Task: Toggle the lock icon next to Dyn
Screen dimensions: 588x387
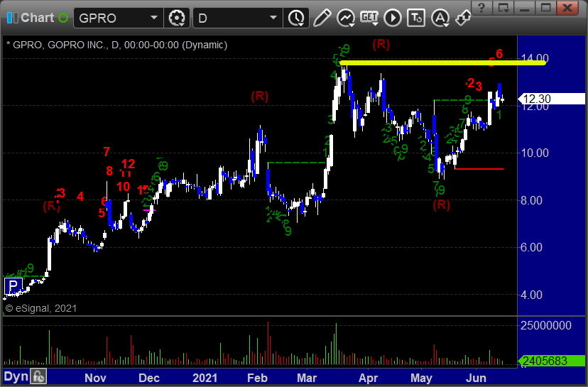Action: click(x=38, y=376)
